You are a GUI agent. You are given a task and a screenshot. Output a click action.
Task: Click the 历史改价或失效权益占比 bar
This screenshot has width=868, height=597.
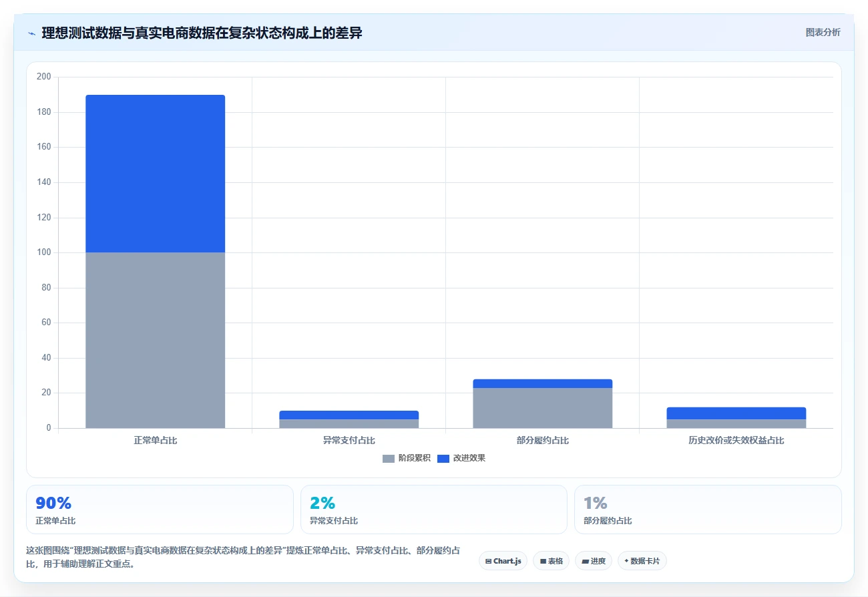click(736, 417)
